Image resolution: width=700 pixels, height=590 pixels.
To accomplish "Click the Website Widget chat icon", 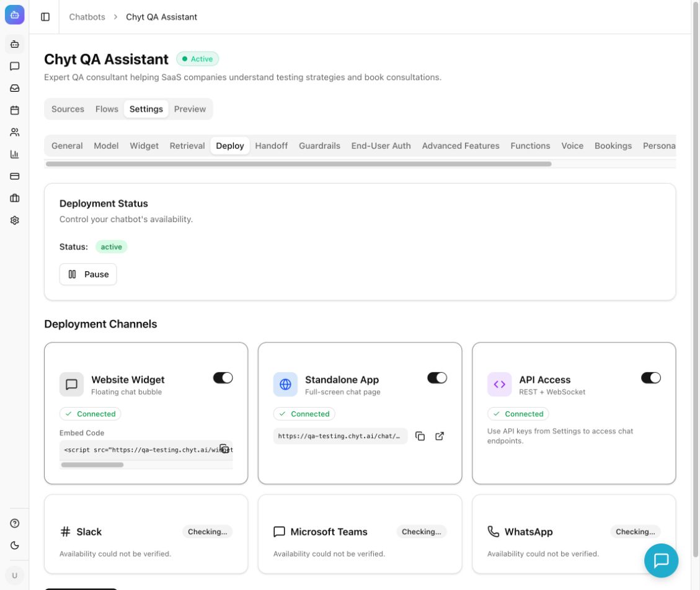I will pos(71,384).
